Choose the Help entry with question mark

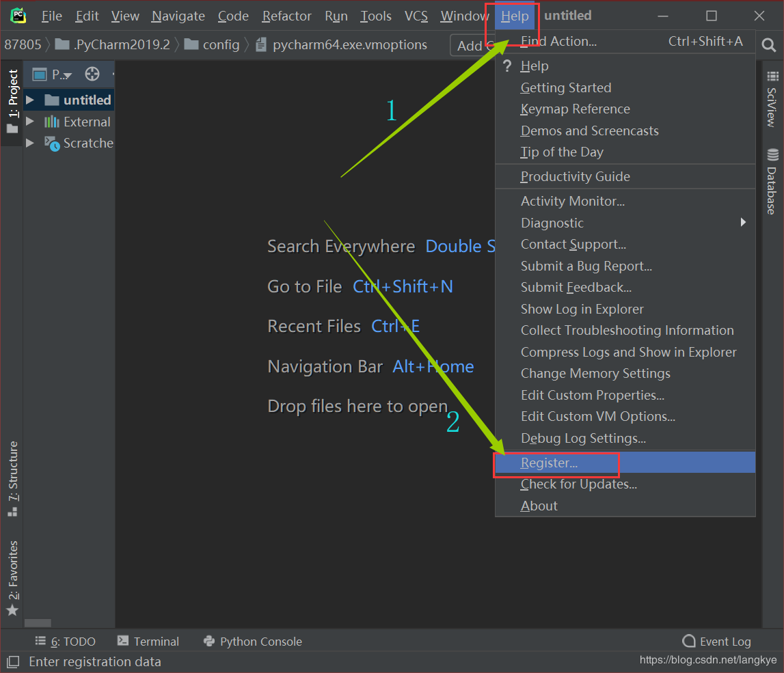click(625, 66)
